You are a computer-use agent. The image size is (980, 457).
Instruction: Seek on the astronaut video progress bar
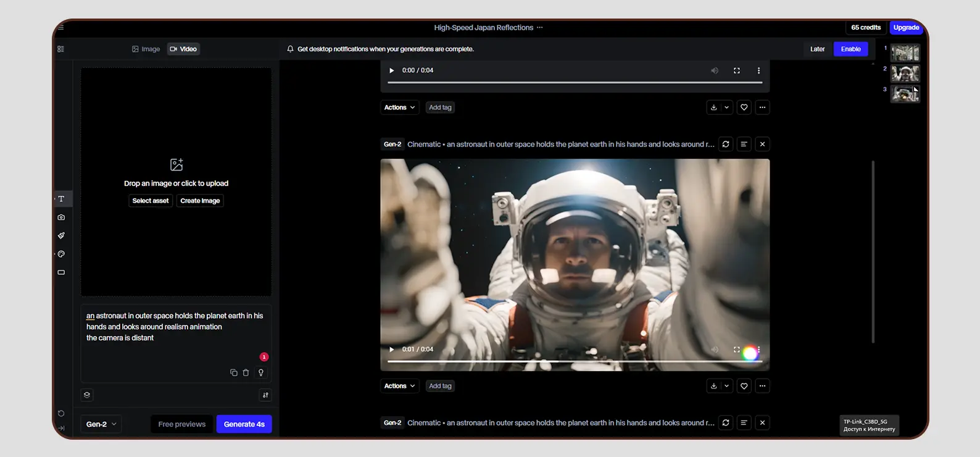click(x=575, y=361)
